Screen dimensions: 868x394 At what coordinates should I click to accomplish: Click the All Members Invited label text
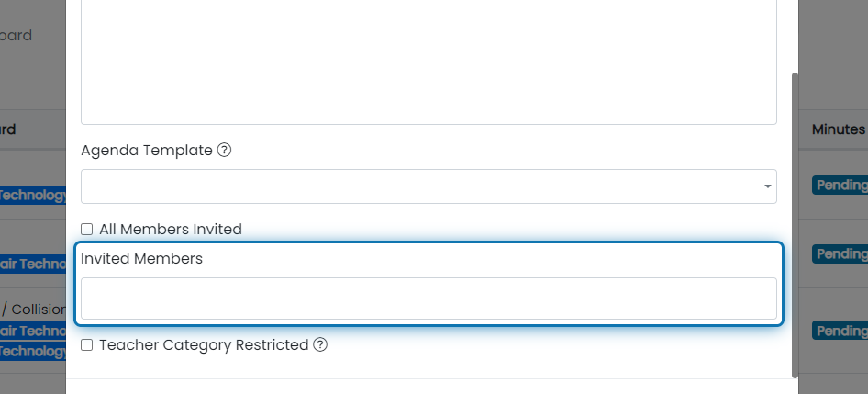click(171, 230)
